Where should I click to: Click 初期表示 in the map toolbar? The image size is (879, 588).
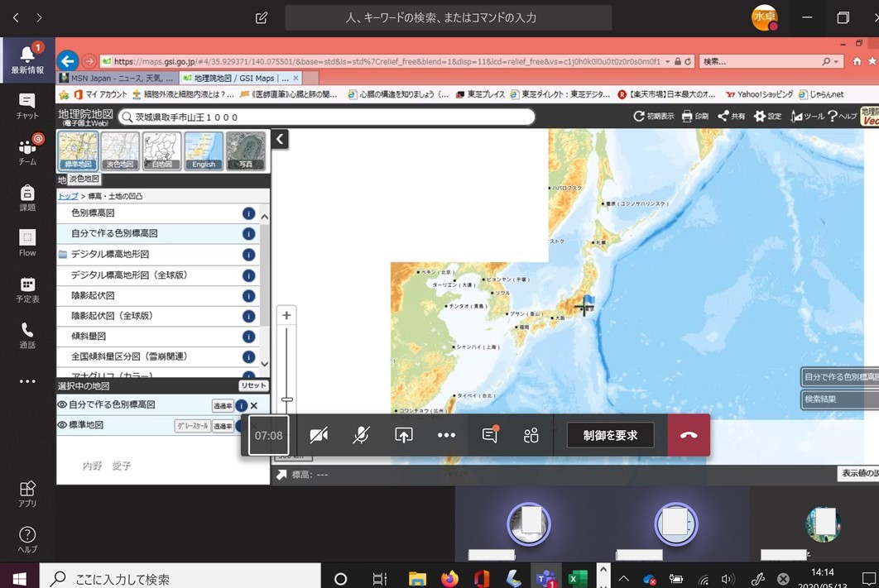[x=654, y=116]
